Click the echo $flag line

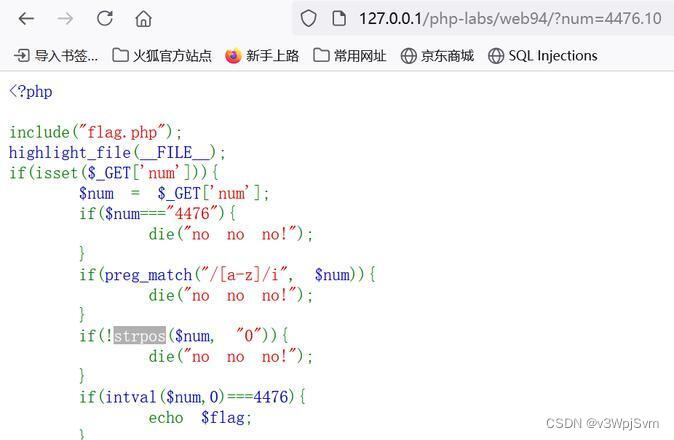tap(200, 417)
